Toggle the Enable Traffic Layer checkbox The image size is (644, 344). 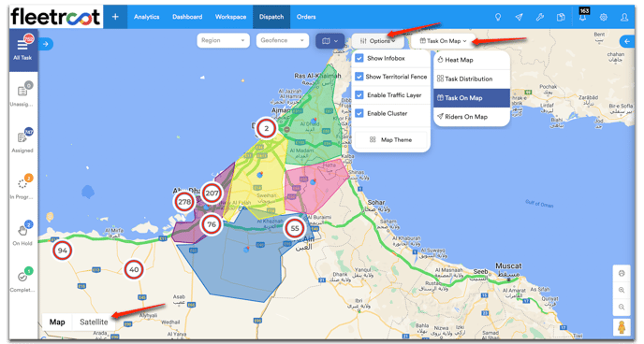pos(359,94)
